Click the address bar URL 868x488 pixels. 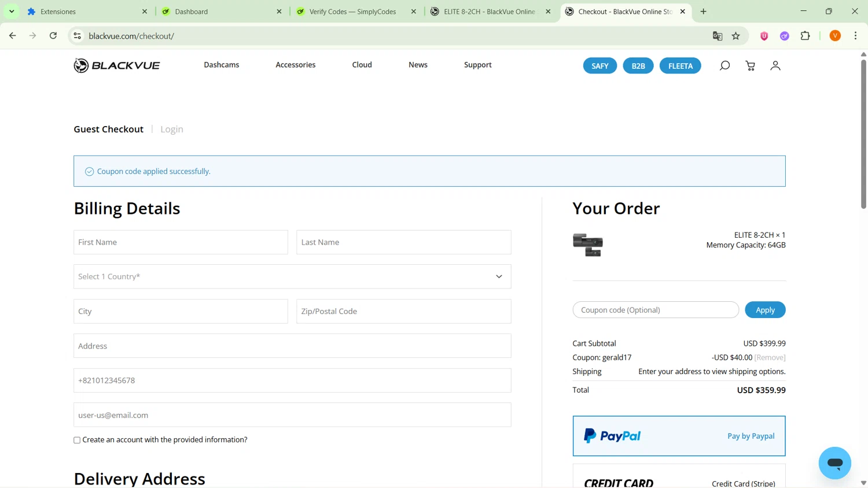[x=132, y=36]
